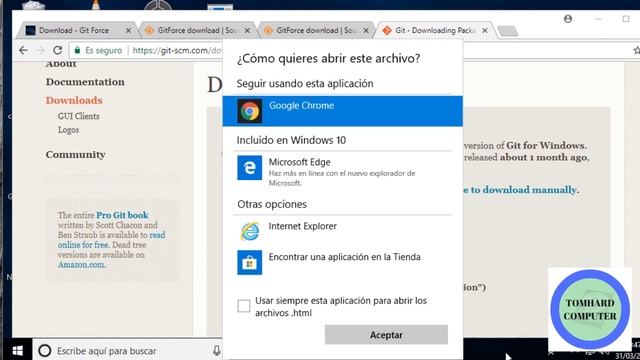640x360 pixels.
Task: Open the Downloads sidebar link
Action: pos(74,100)
